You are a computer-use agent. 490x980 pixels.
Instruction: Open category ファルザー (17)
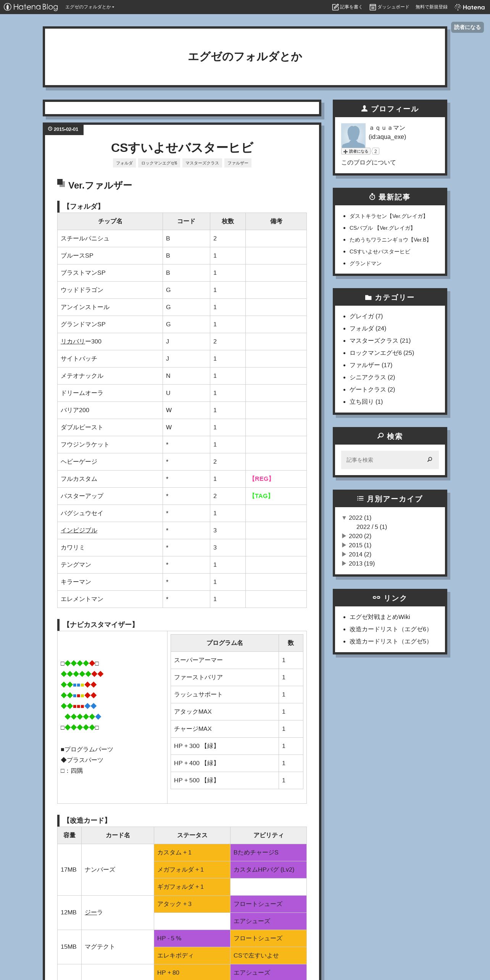371,365
